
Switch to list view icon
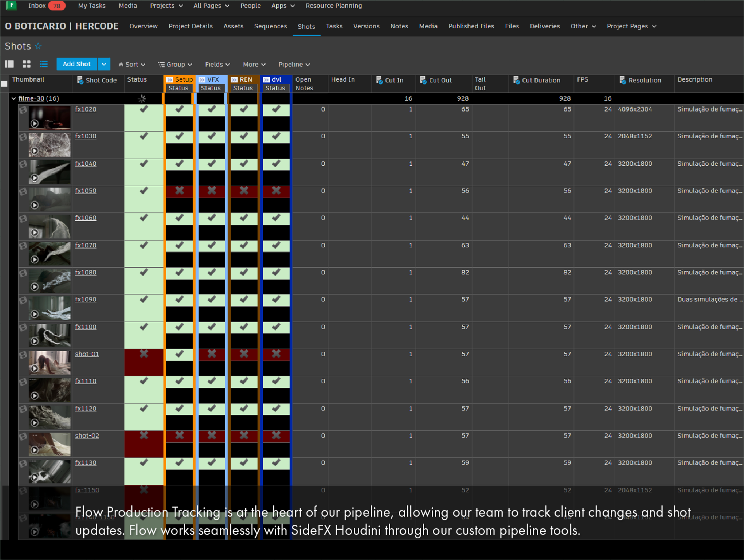(x=44, y=64)
